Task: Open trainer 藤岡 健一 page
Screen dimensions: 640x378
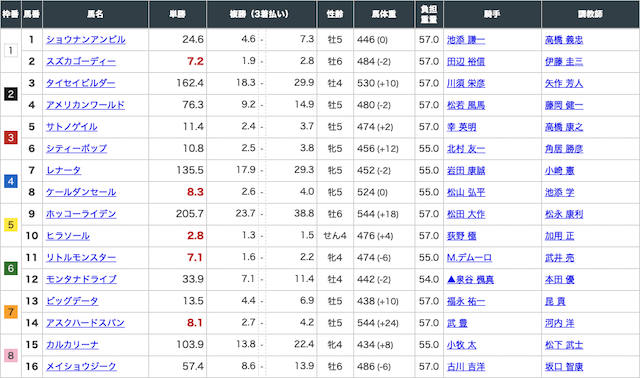Action: click(564, 105)
